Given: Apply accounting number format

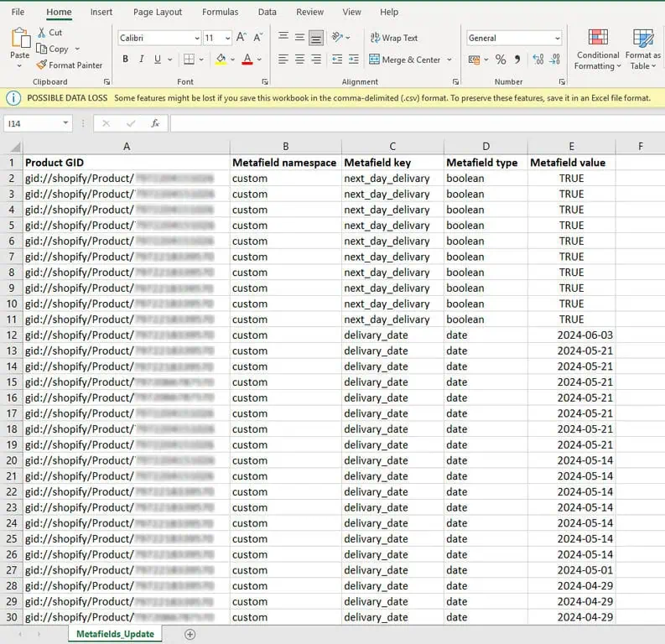Looking at the screenshot, I should [474, 60].
